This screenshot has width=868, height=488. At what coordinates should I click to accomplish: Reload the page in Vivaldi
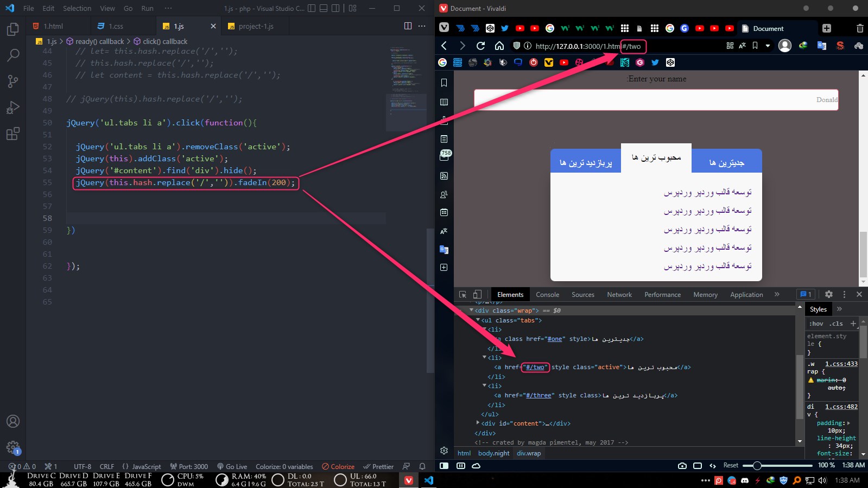pos(480,46)
